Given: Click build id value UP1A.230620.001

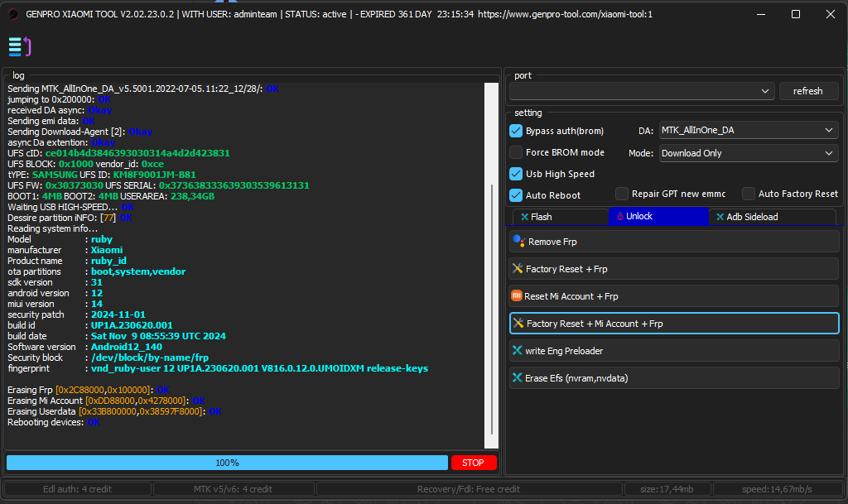Looking at the screenshot, I should [x=132, y=325].
